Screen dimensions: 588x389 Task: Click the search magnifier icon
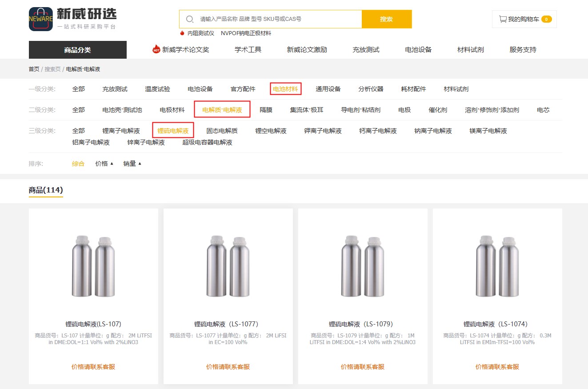point(190,19)
